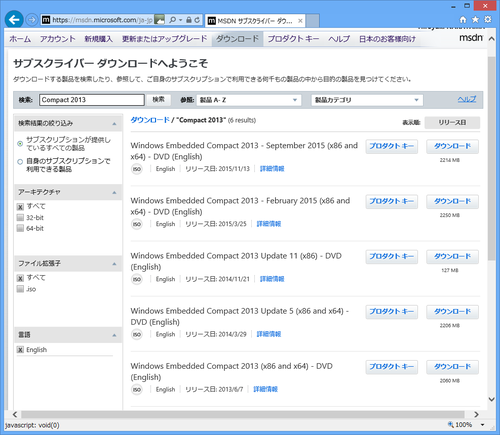500x435 pixels.
Task: Toggle the English language checkbox
Action: [x=20, y=350]
